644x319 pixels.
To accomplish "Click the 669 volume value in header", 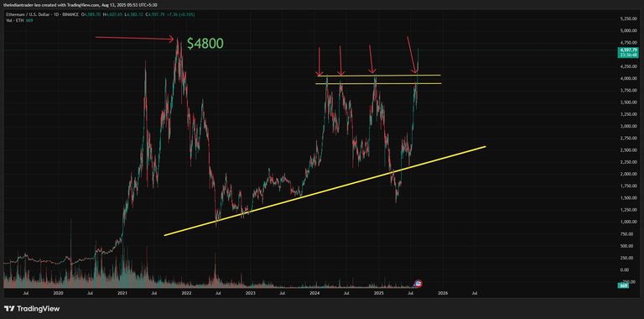I will 29,20.
